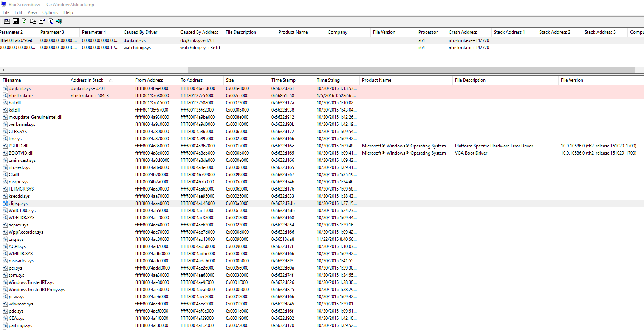Copy selected items via toolbar icon

[x=33, y=21]
